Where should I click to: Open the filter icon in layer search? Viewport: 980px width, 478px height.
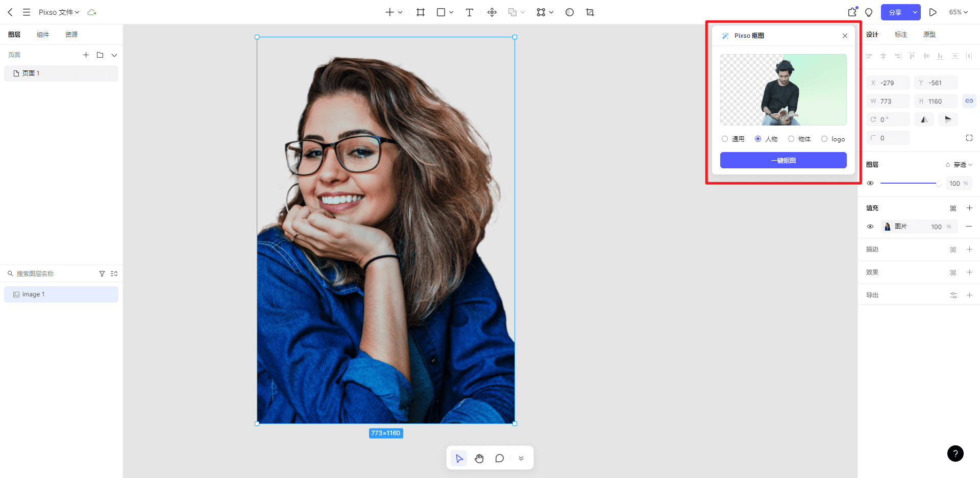[102, 274]
